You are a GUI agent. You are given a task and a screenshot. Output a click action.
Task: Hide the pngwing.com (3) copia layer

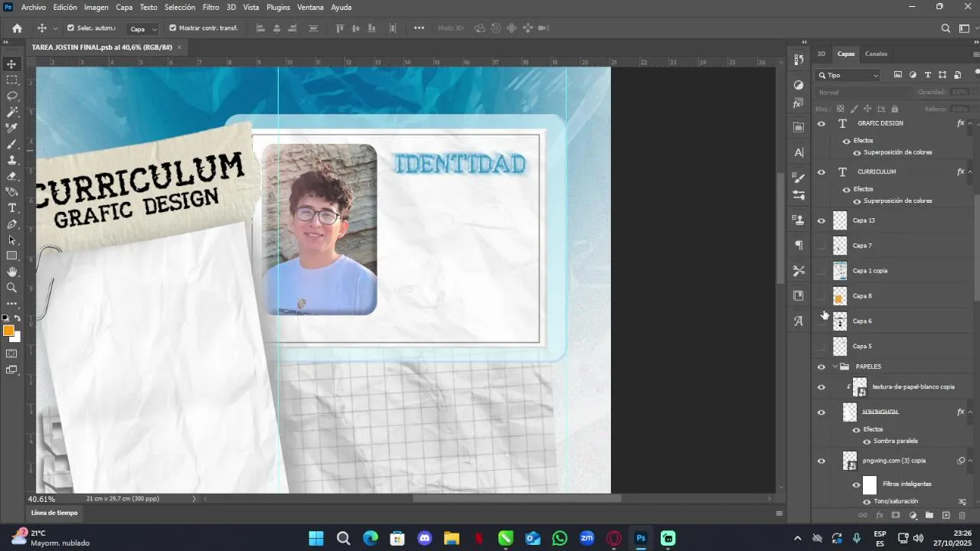click(822, 461)
